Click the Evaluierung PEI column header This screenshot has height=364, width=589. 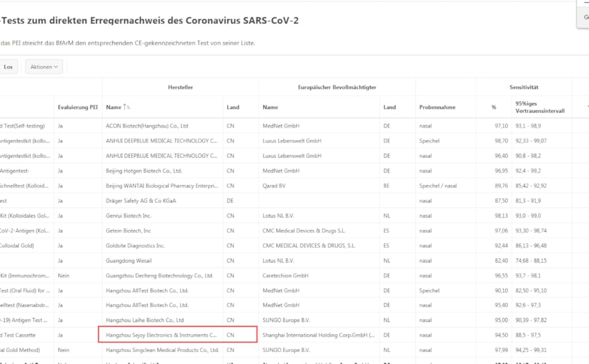77,107
